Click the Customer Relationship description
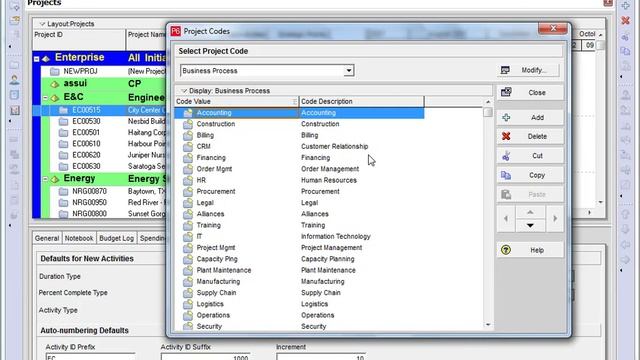Viewport: 640px width, 360px height. pyautogui.click(x=334, y=147)
